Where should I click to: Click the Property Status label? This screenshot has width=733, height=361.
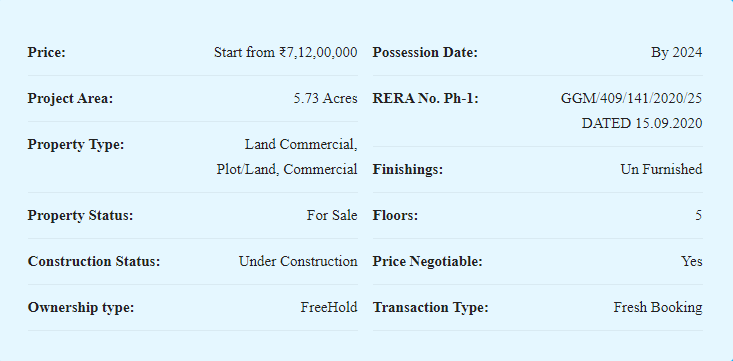tap(80, 216)
